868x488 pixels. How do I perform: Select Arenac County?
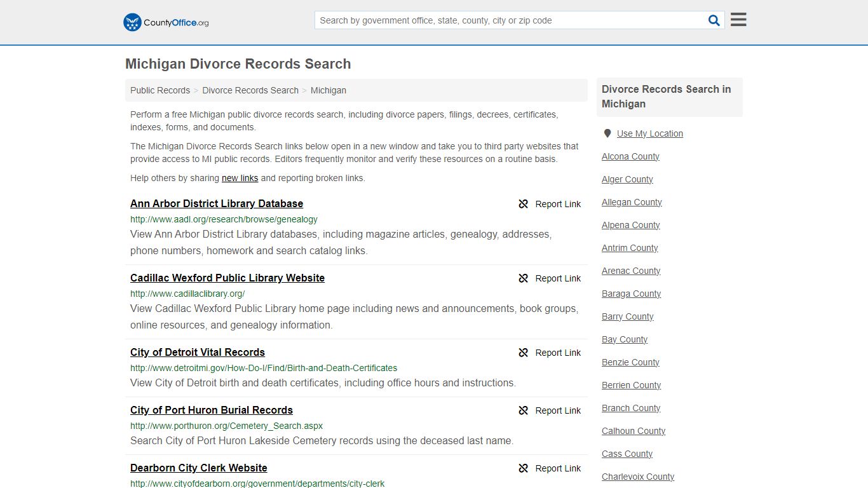tap(631, 271)
